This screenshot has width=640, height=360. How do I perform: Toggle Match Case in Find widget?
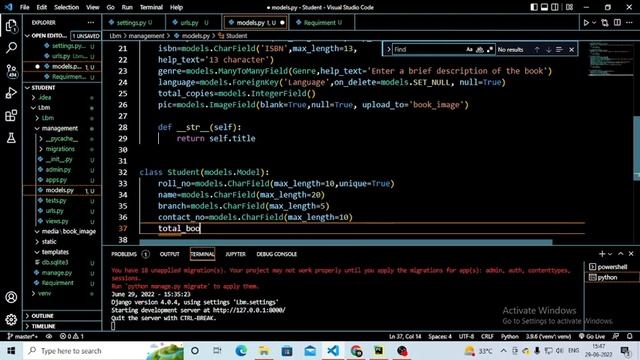(x=469, y=49)
